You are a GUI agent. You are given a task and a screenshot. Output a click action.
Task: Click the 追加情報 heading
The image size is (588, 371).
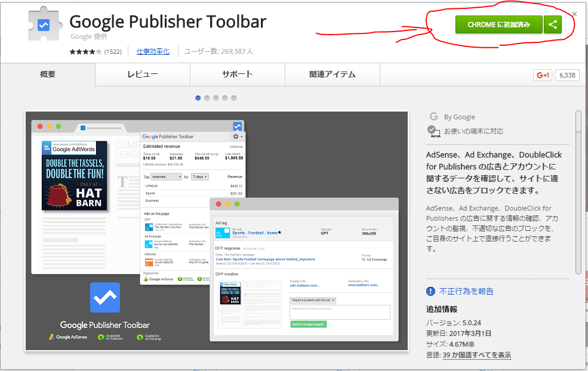click(x=442, y=309)
